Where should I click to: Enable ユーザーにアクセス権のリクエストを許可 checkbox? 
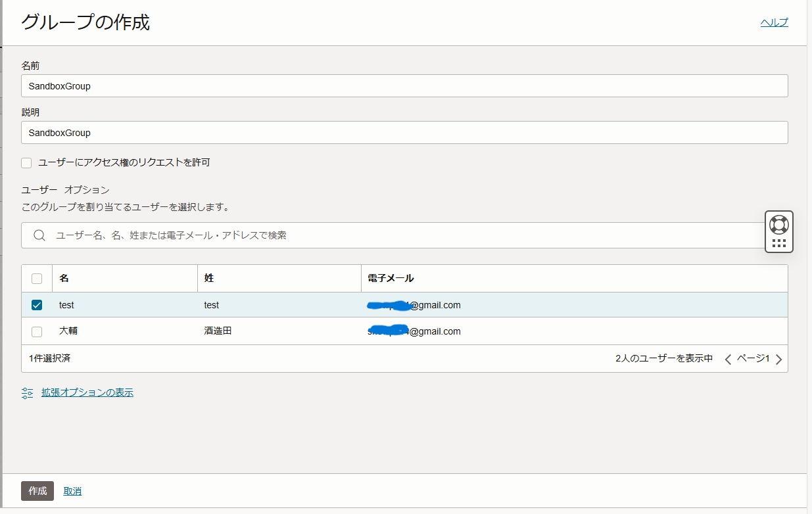coord(26,163)
